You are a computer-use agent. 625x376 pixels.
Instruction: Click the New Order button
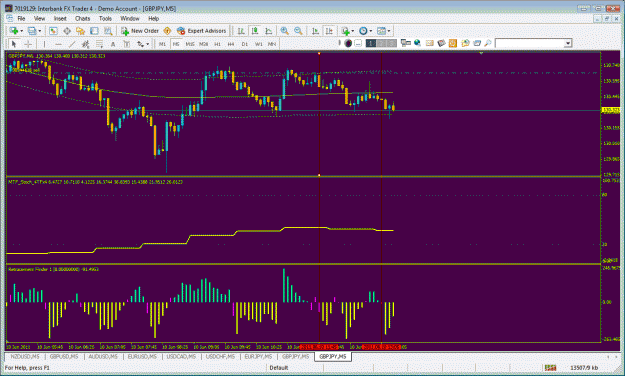pos(140,31)
